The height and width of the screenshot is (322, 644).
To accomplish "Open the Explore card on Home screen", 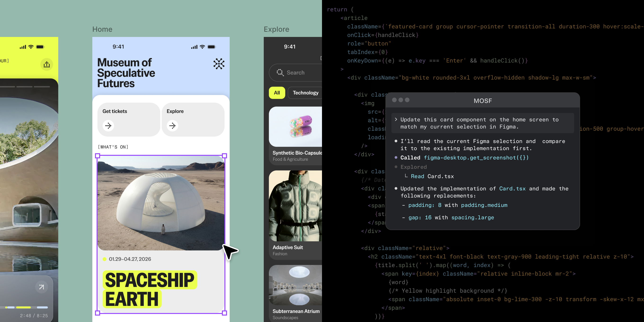I will [x=193, y=120].
